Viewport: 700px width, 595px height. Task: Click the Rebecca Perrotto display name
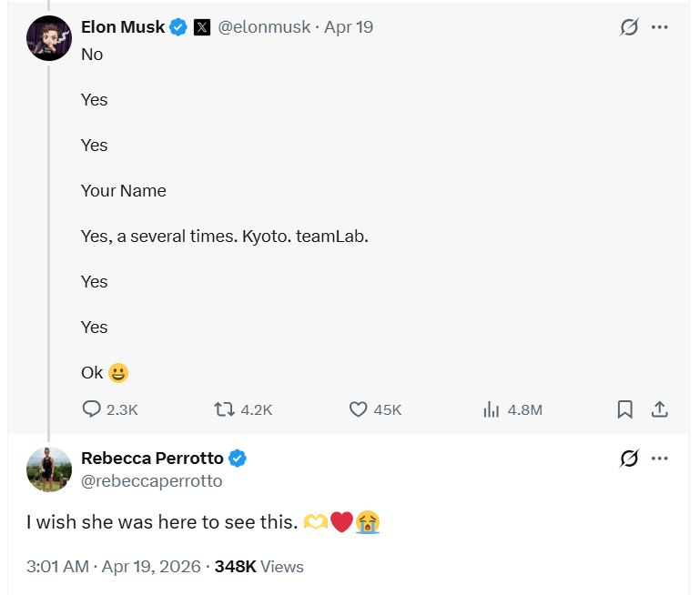pyautogui.click(x=152, y=458)
